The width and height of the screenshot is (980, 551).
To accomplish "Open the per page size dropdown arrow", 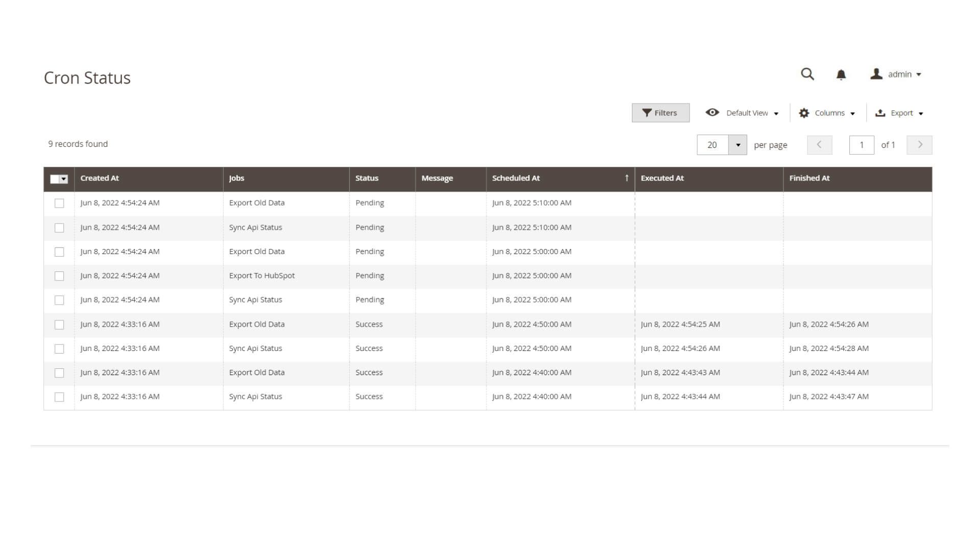I will click(x=738, y=145).
